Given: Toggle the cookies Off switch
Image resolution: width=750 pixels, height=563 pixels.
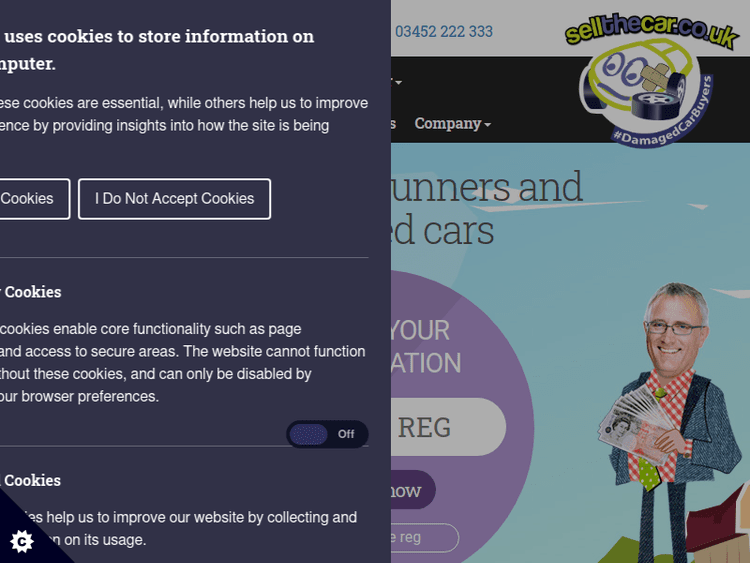Looking at the screenshot, I should point(327,434).
